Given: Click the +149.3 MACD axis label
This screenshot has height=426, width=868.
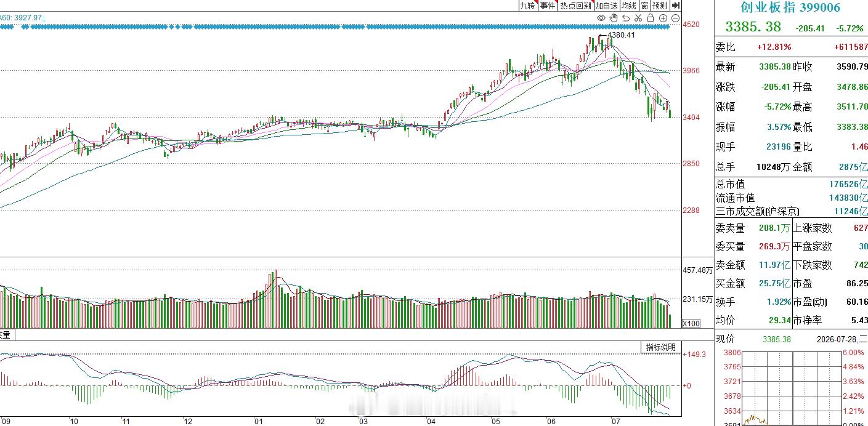Looking at the screenshot, I should pos(694,355).
